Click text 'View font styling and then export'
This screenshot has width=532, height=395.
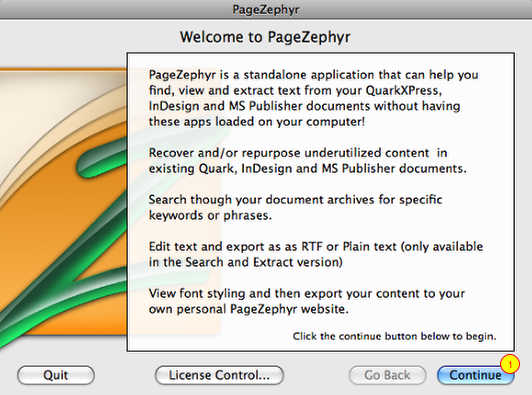tap(307, 301)
